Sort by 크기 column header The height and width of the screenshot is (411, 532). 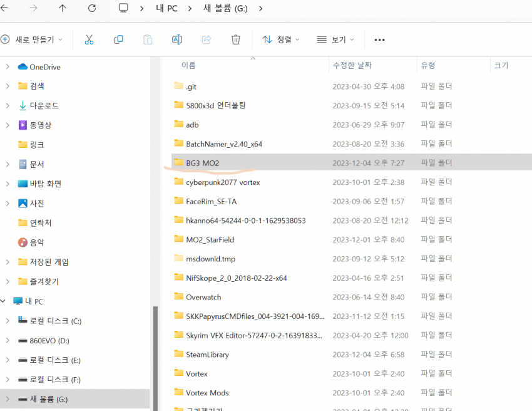(x=501, y=65)
